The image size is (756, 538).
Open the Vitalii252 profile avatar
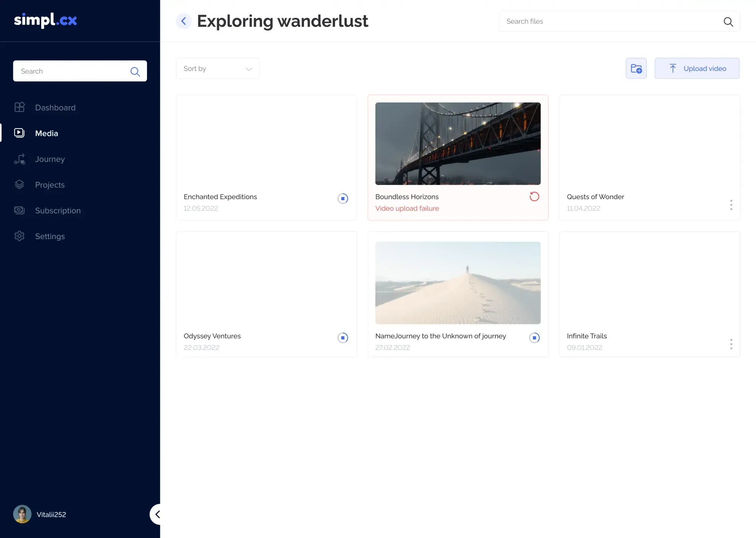coord(22,514)
